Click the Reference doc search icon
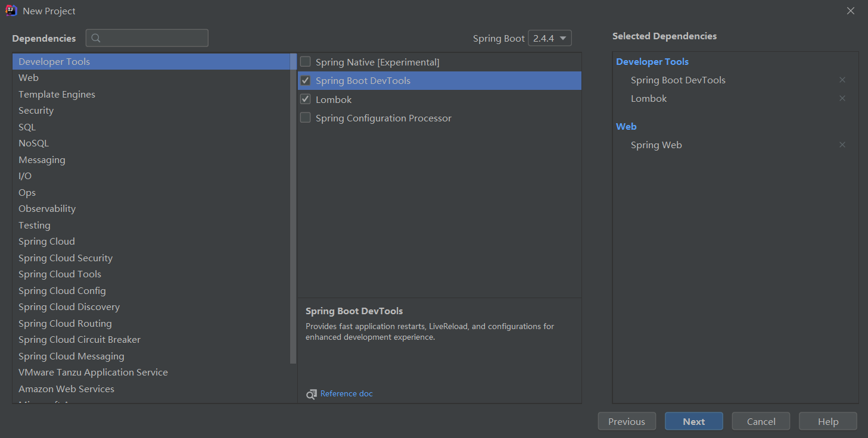This screenshot has width=868, height=438. (312, 394)
